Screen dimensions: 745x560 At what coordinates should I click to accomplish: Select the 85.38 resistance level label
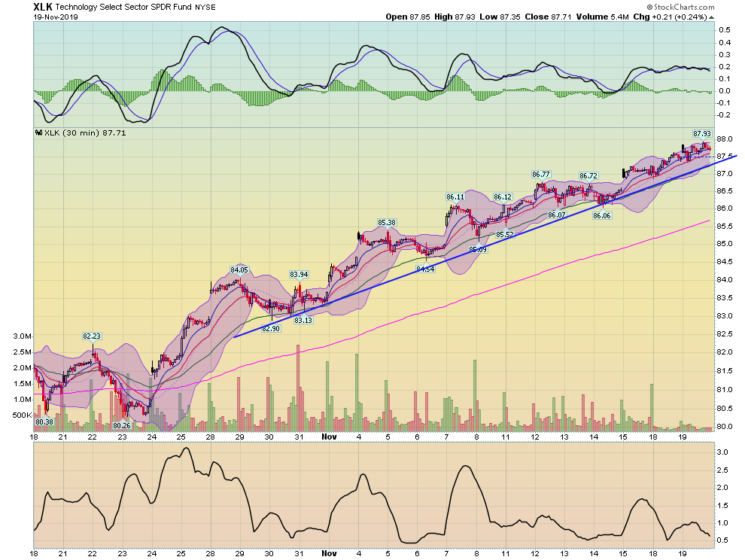pyautogui.click(x=388, y=221)
